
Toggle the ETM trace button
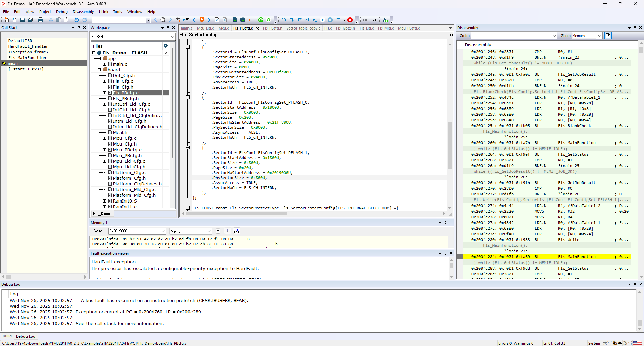click(x=366, y=20)
